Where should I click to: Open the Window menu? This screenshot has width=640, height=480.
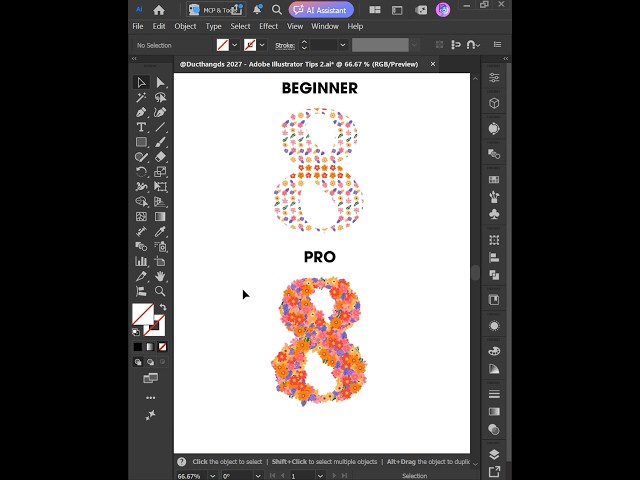325,26
